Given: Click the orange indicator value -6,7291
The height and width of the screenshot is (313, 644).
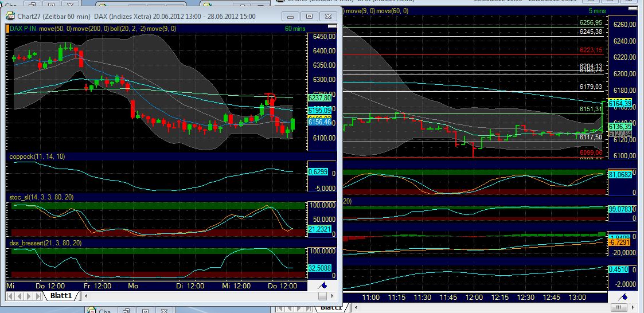Looking at the screenshot, I should tap(620, 242).
